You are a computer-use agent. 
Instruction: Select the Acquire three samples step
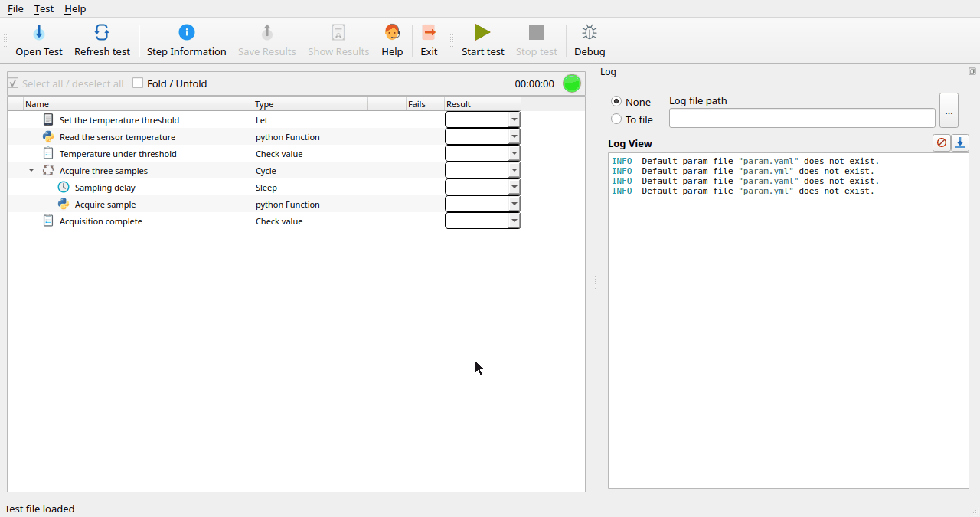pyautogui.click(x=103, y=171)
